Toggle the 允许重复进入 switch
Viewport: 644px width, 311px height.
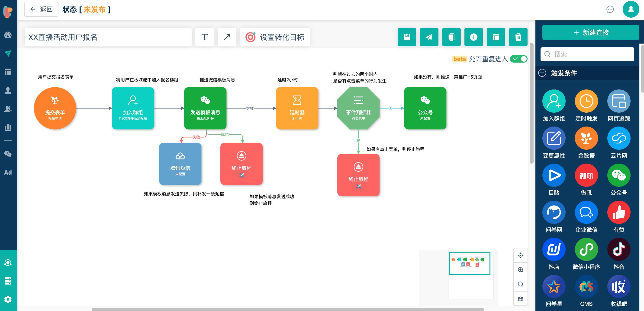click(x=518, y=59)
